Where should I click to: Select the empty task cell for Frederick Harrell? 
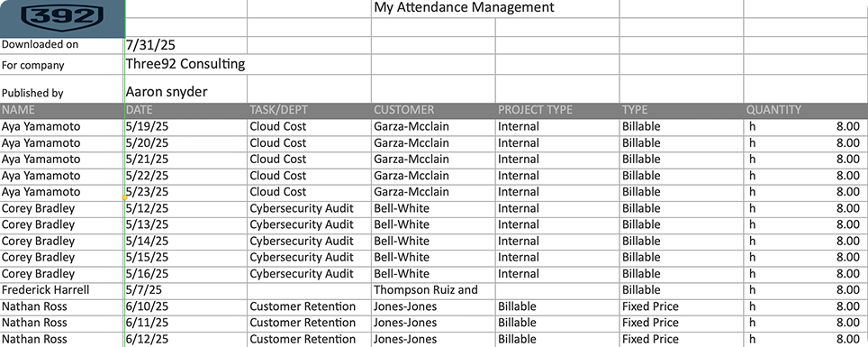[x=310, y=290]
